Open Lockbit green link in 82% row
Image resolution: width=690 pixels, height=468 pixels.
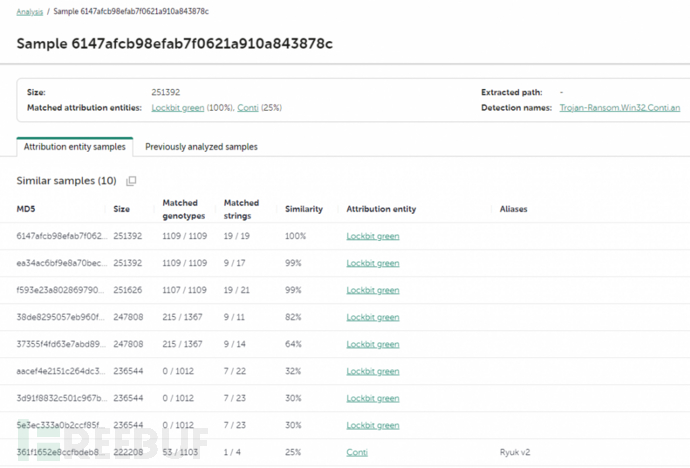[373, 317]
